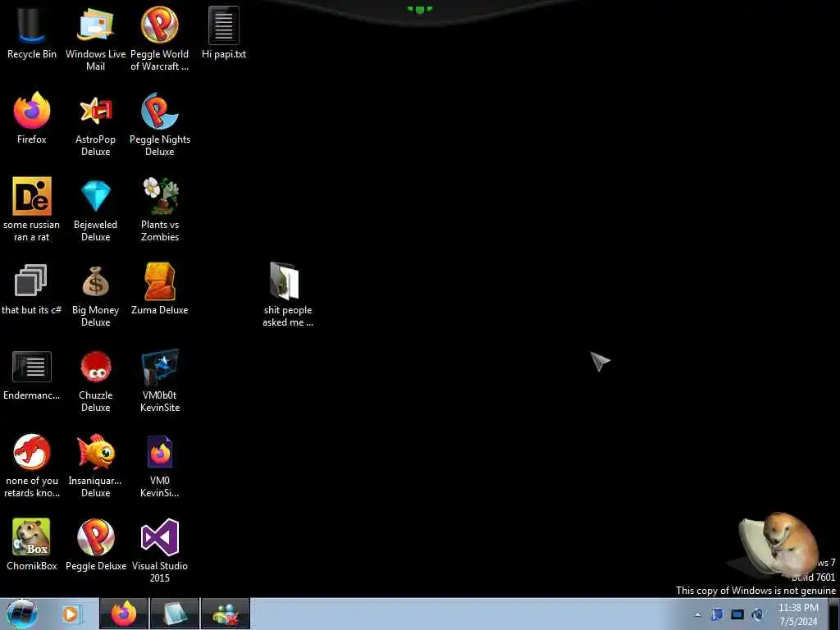Screen dimensions: 840x630
Task: Launch Windows Media Player from taskbar
Action: click(x=71, y=614)
